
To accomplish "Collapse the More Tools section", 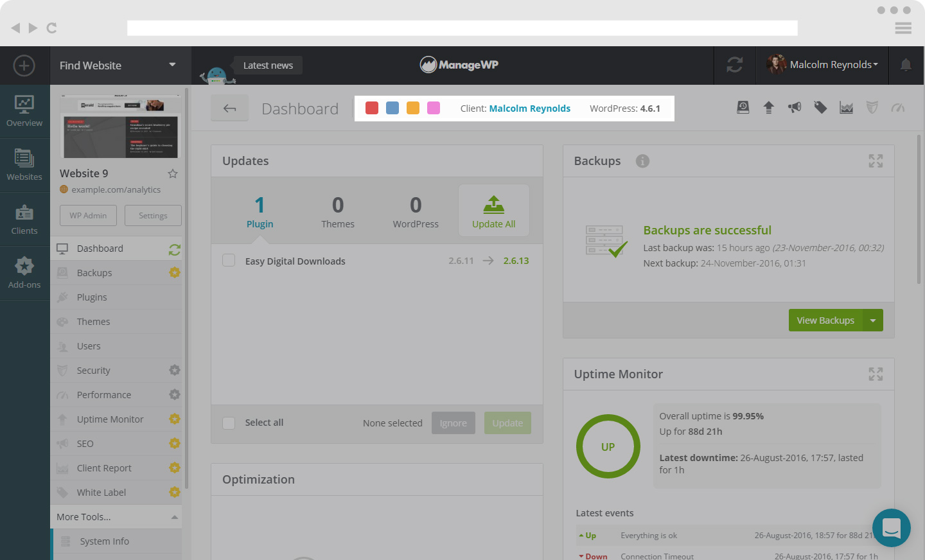I will coord(116,517).
